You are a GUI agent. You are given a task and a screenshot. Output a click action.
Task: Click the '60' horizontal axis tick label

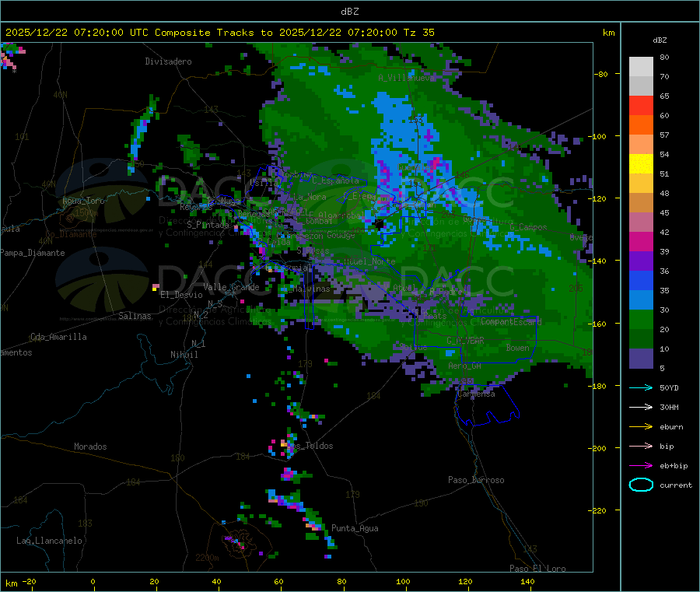click(x=278, y=581)
